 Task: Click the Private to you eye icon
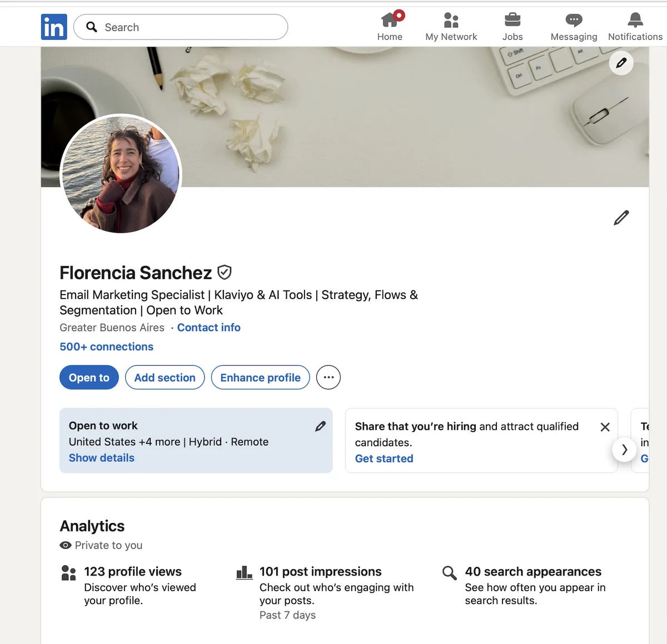(x=66, y=545)
